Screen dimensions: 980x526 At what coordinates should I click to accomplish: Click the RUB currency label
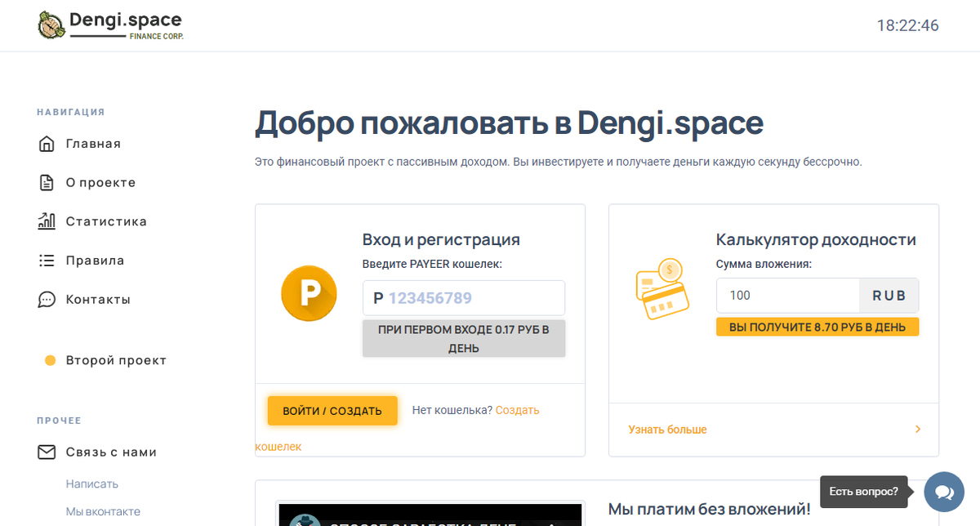coord(889,295)
